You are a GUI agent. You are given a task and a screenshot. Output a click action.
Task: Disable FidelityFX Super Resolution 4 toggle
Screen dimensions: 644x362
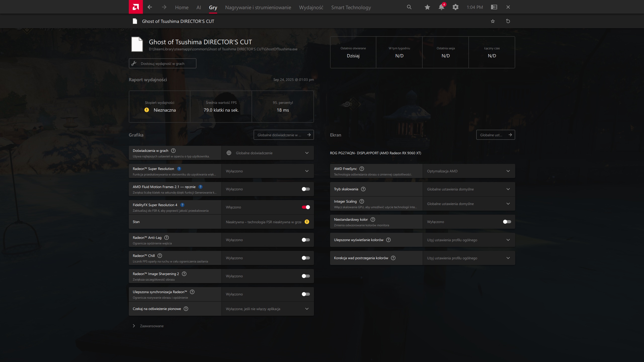pos(306,207)
